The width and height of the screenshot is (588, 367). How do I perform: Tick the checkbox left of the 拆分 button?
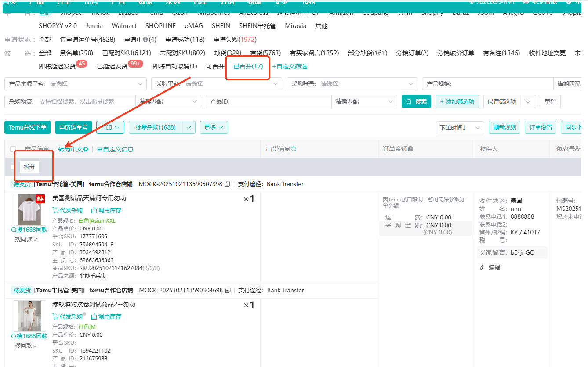pos(13,167)
